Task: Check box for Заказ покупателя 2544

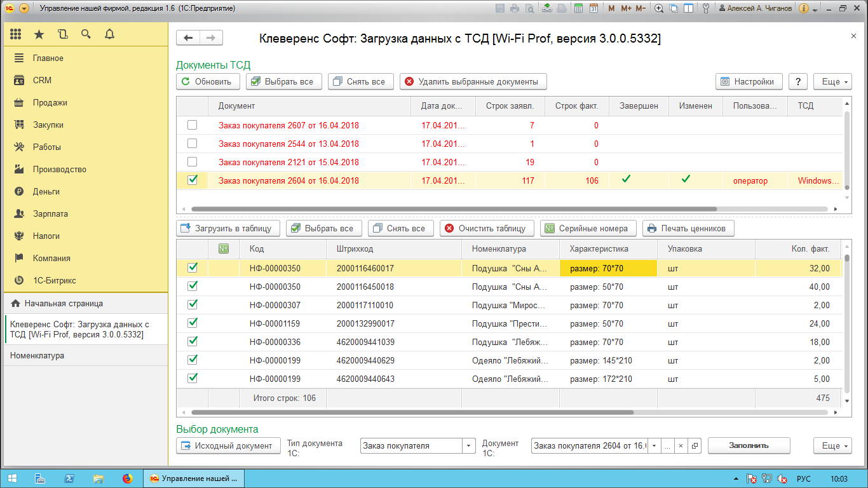Action: pyautogui.click(x=192, y=144)
